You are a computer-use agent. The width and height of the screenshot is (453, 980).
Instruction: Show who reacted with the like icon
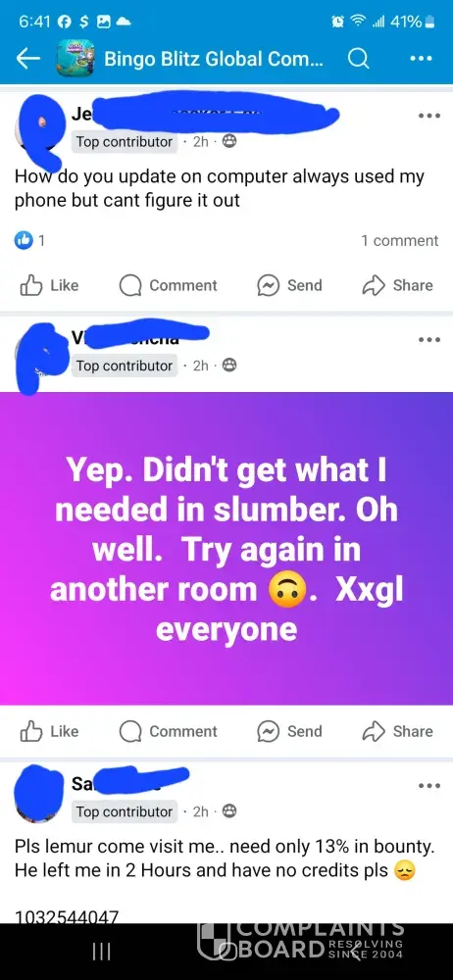[29, 241]
